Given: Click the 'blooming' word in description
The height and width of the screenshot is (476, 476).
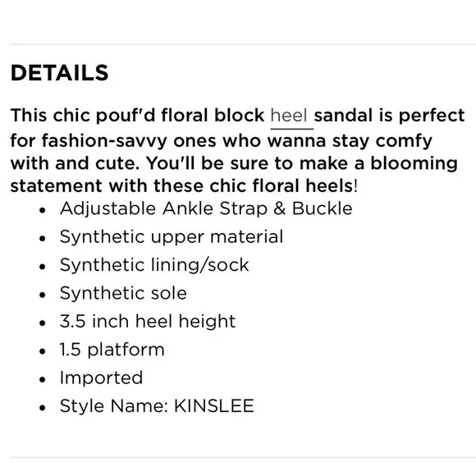Looking at the screenshot, I should coord(414,164).
